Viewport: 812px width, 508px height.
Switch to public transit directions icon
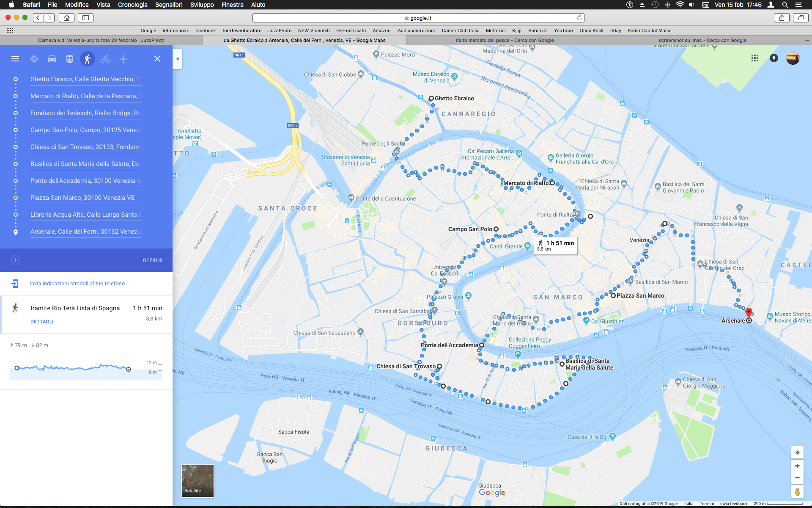(x=70, y=59)
